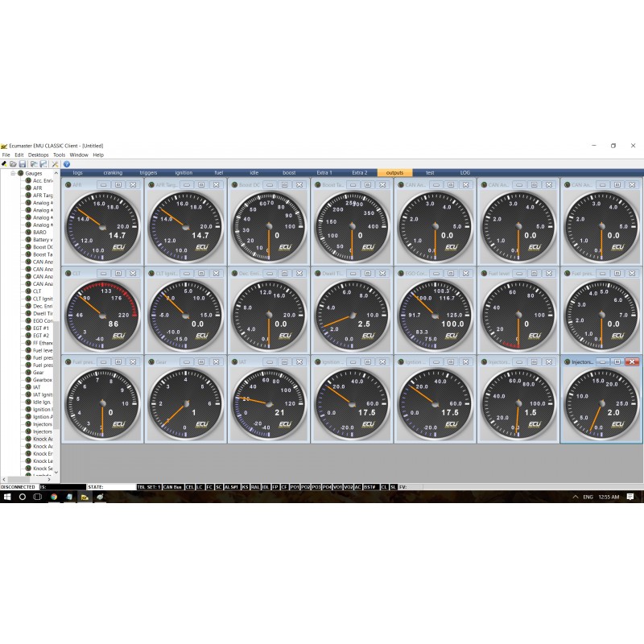Click the 12:55 AM taskbar clock
The width and height of the screenshot is (644, 644).
click(x=609, y=497)
